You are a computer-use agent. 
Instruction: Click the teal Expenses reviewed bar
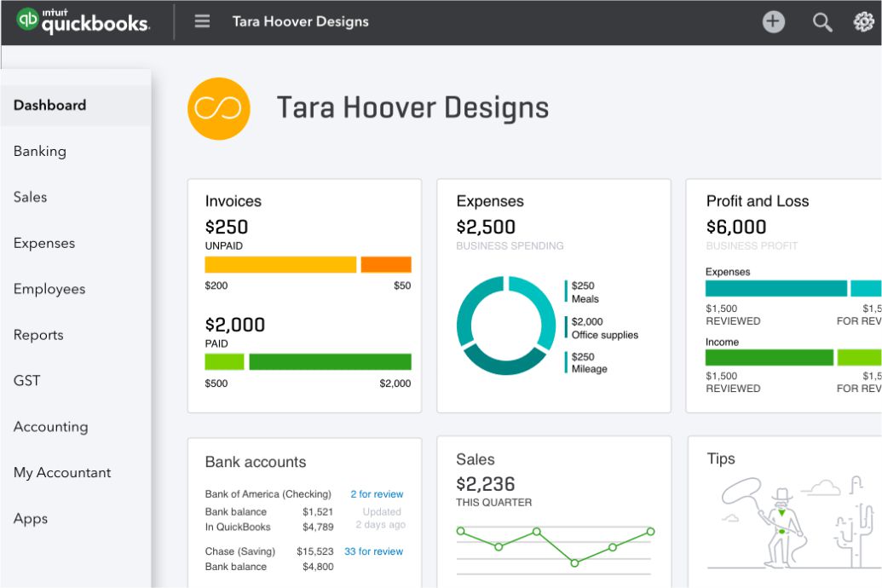776,288
